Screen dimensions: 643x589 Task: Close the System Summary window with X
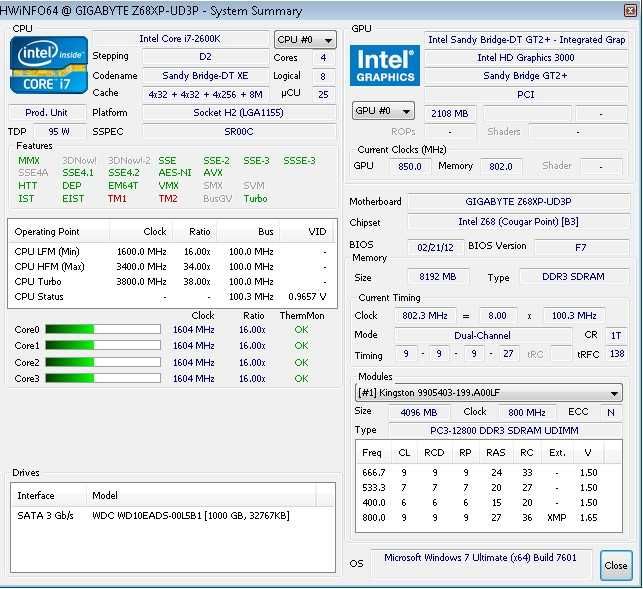tap(630, 11)
